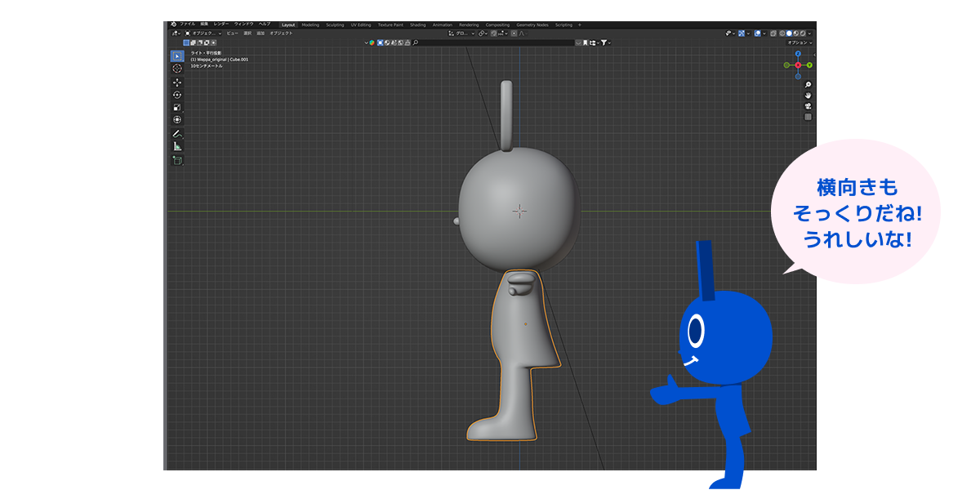Activate the Annotate pencil tool
Image resolution: width=980 pixels, height=490 pixels.
177,133
